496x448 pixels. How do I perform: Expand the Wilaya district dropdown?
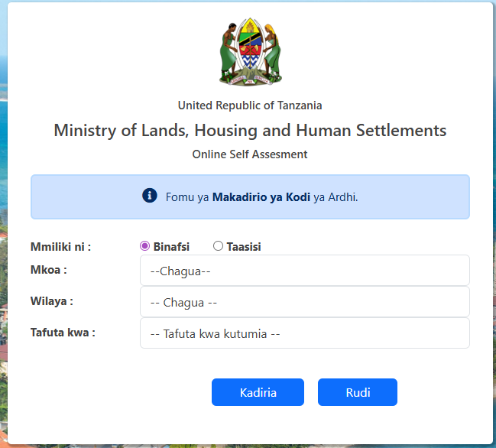pos(304,302)
